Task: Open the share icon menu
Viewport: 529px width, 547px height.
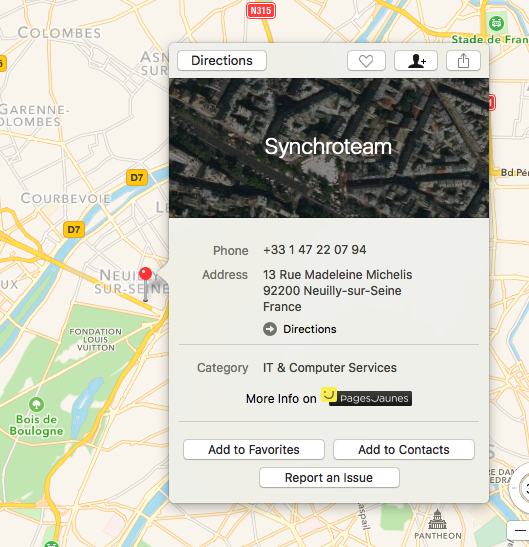Action: pos(463,61)
